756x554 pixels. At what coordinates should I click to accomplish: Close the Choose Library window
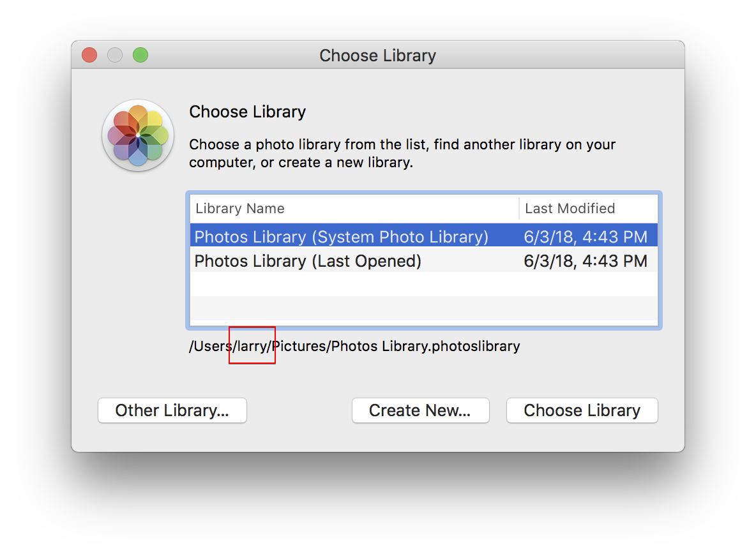[89, 56]
